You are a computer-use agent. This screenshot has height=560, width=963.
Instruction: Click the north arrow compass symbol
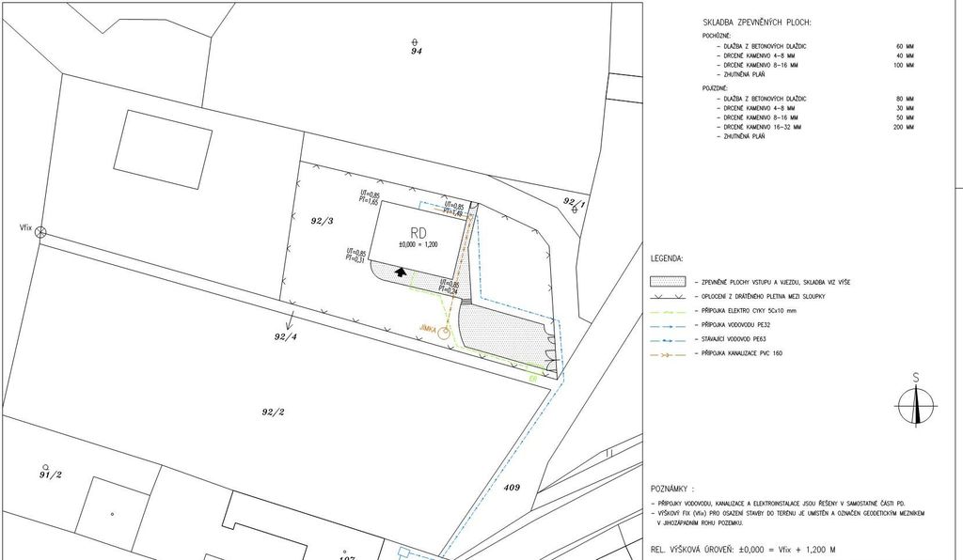tap(915, 404)
